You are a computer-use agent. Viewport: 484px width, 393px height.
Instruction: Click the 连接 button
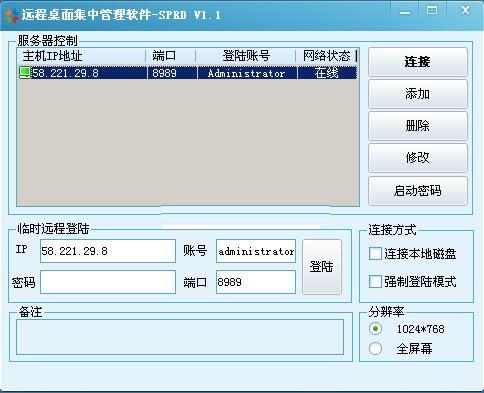418,62
